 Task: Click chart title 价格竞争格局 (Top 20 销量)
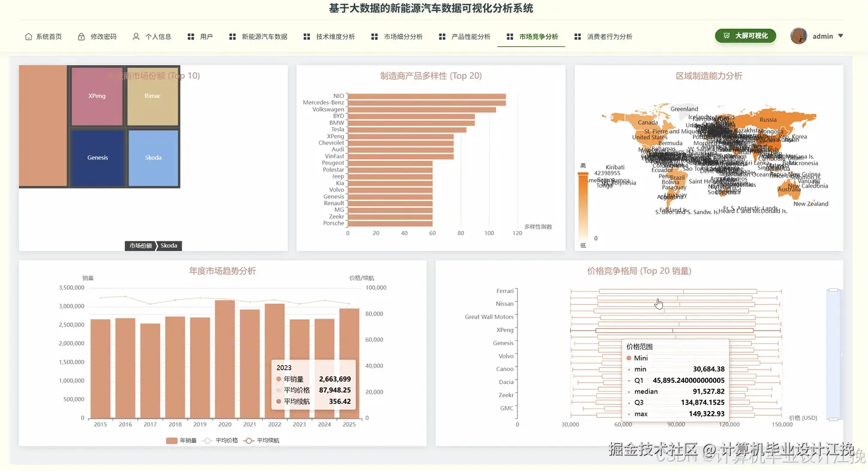(x=639, y=271)
